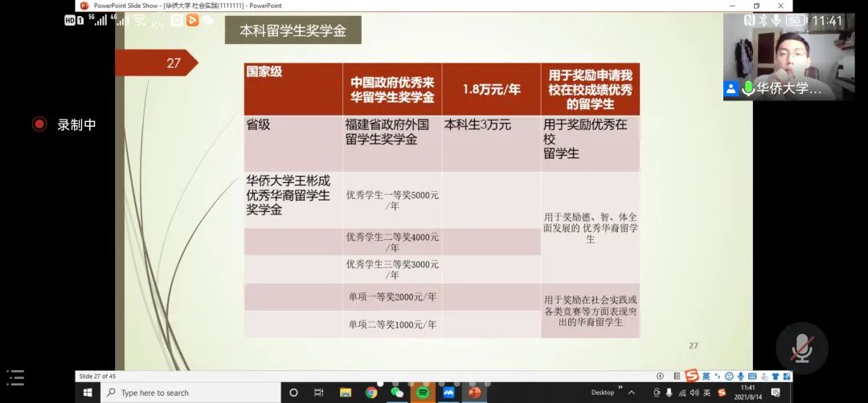Click Sogou input bar S logo

(x=691, y=376)
